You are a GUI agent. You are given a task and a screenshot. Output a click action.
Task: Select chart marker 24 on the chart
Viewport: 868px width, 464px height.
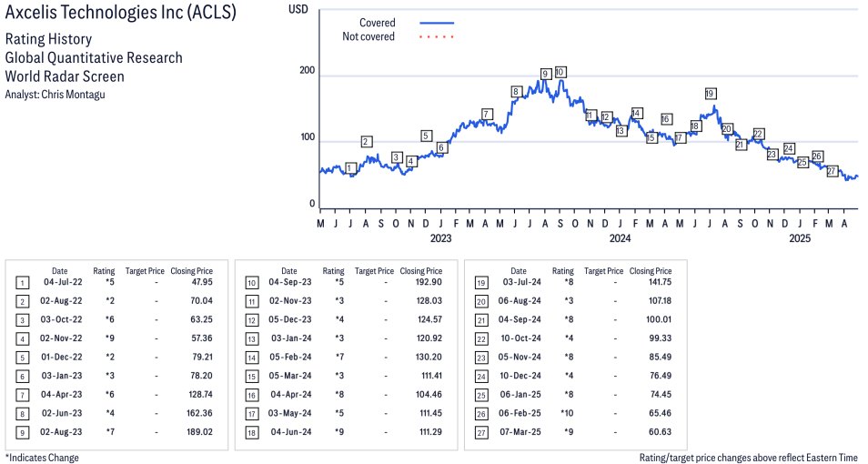point(789,148)
